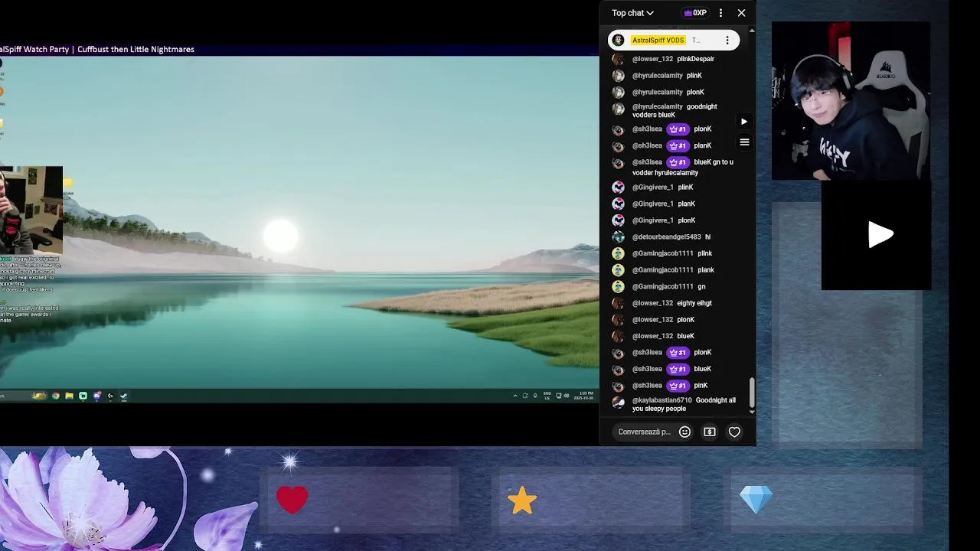The width and height of the screenshot is (980, 551).
Task: Open the emoji picker in chat
Action: (x=685, y=432)
